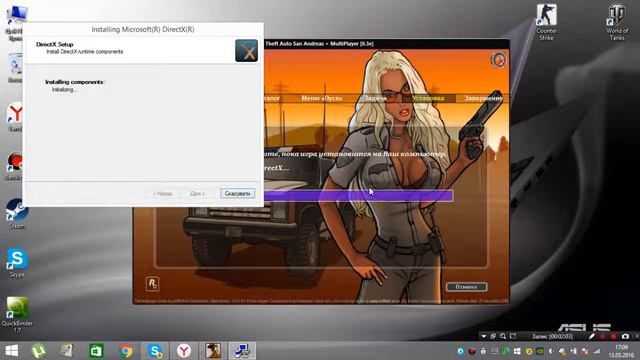Open the Skype desktop shortcut
Screen dimensions: 640x360
[x=17, y=263]
